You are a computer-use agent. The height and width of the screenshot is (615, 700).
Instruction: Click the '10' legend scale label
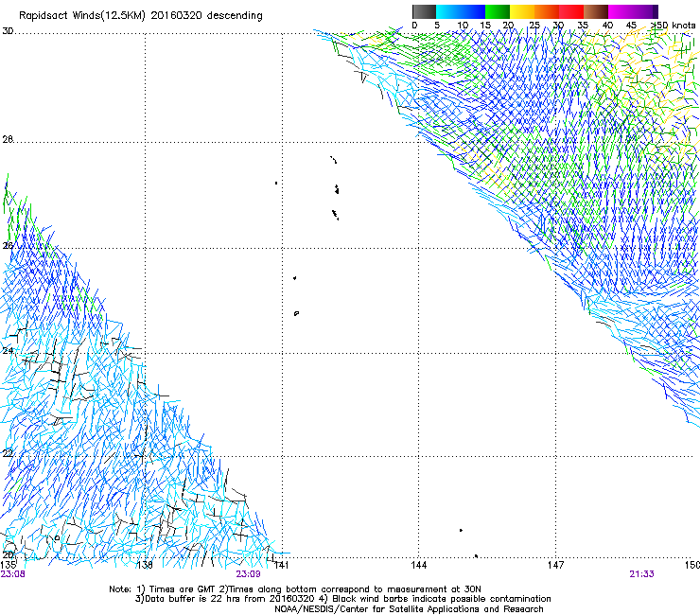pos(463,26)
